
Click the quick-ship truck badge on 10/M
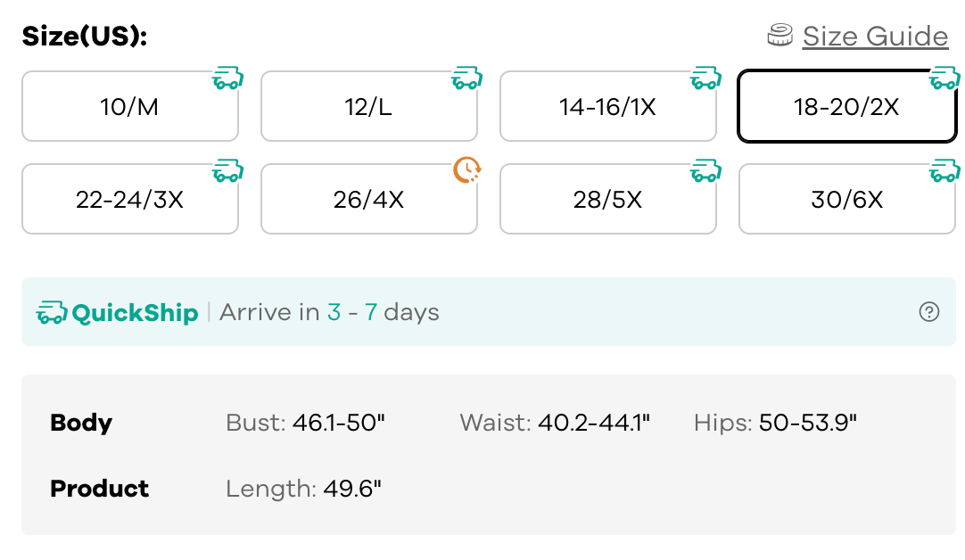pos(228,78)
